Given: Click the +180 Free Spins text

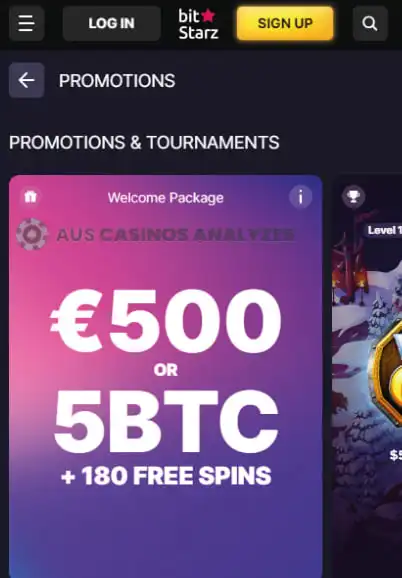Looking at the screenshot, I should [166, 476].
